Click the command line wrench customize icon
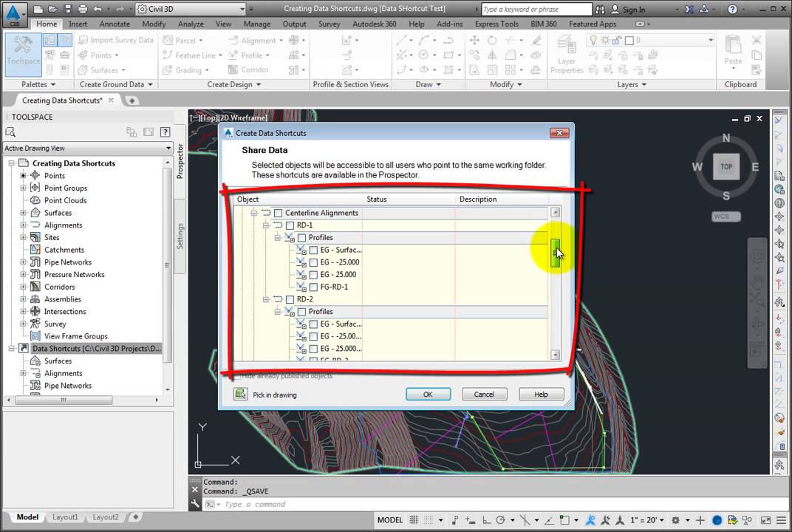792x532 pixels. point(195,504)
